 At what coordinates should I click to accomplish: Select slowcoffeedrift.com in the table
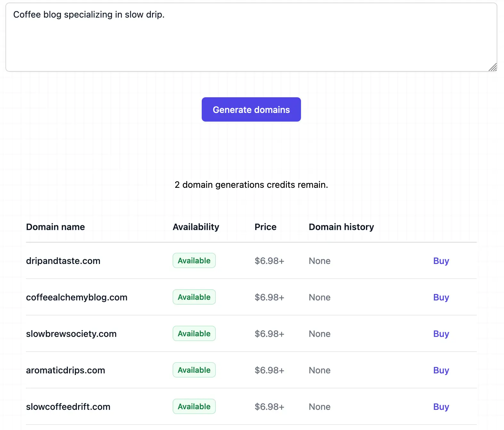click(68, 407)
